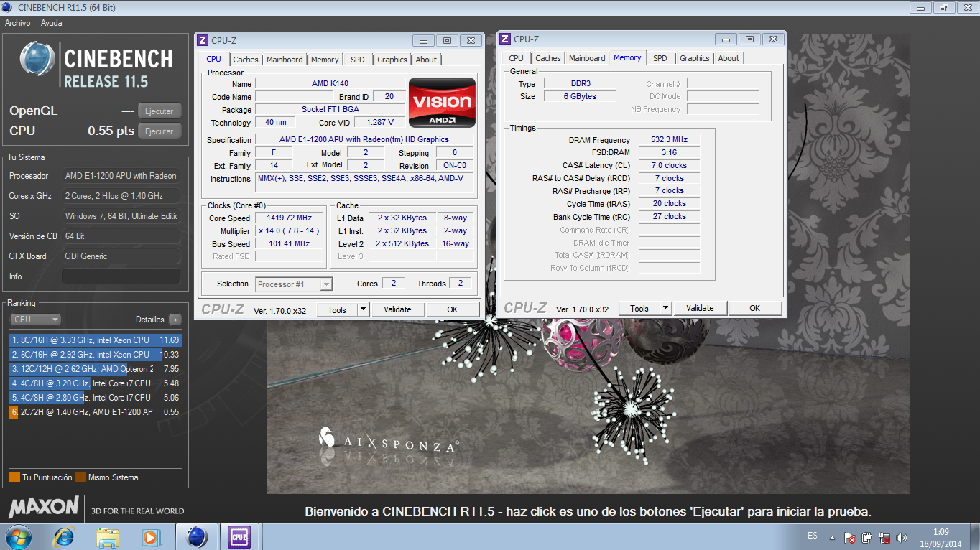Open the Windows Start menu
This screenshot has height=550, width=980.
click(18, 536)
